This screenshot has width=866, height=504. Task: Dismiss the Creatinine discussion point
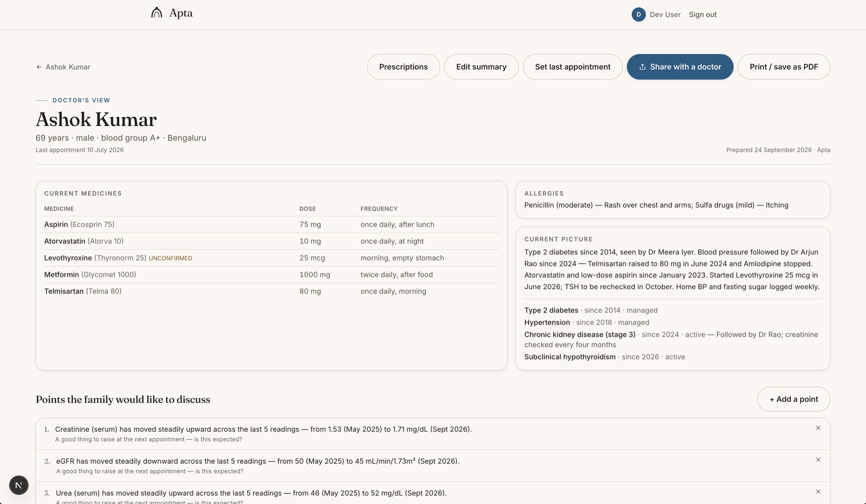point(818,428)
